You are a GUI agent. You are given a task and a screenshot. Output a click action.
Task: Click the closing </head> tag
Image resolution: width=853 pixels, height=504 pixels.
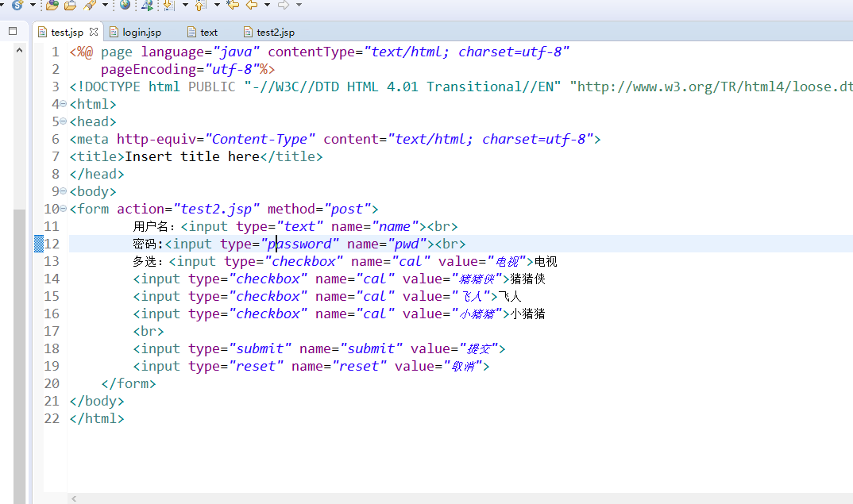click(97, 174)
